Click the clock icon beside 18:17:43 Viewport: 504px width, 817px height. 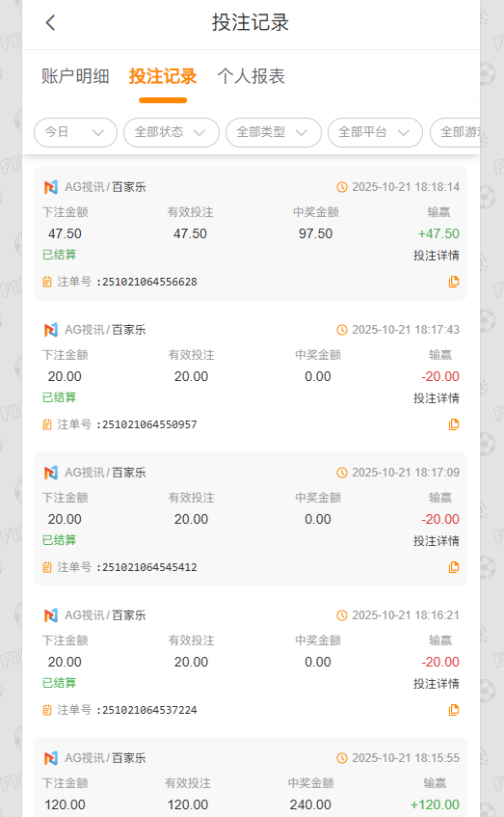coord(341,330)
